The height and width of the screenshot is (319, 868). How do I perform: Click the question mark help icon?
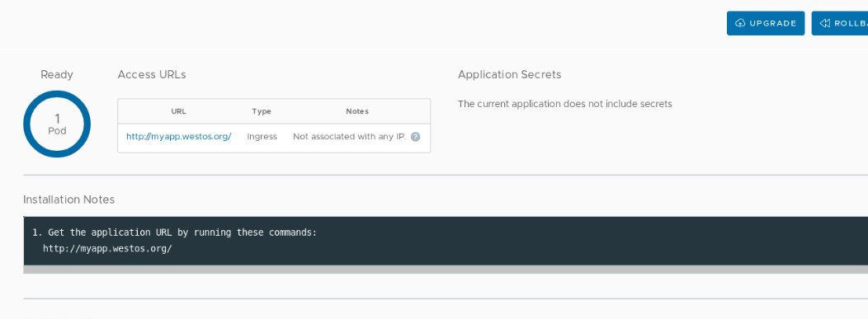click(x=415, y=137)
